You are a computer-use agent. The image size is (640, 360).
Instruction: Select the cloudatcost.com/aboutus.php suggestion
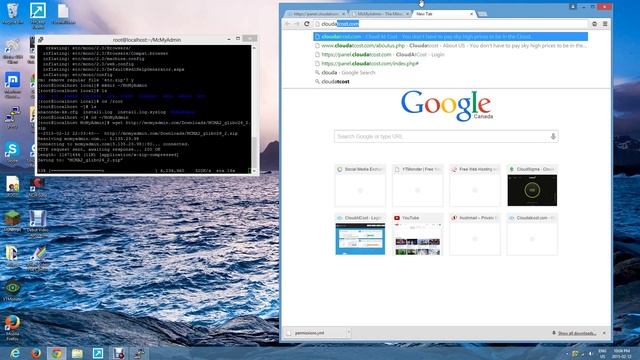(x=451, y=46)
